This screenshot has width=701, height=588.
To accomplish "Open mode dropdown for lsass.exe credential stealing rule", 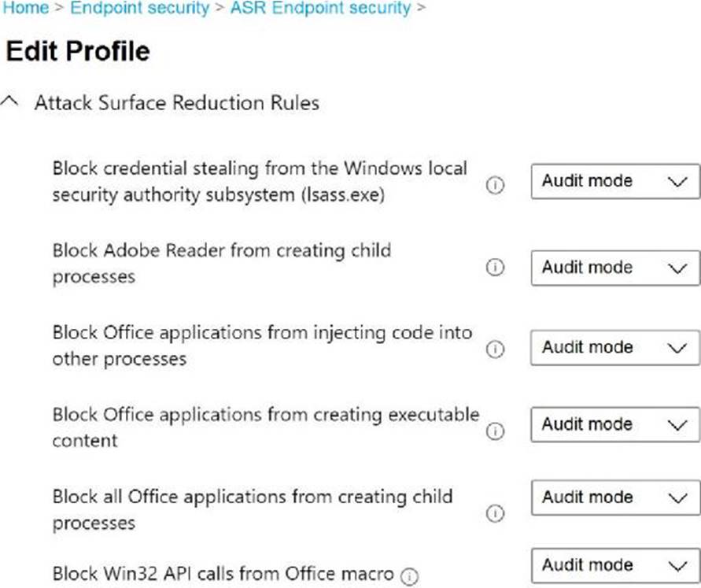I will coord(615,181).
